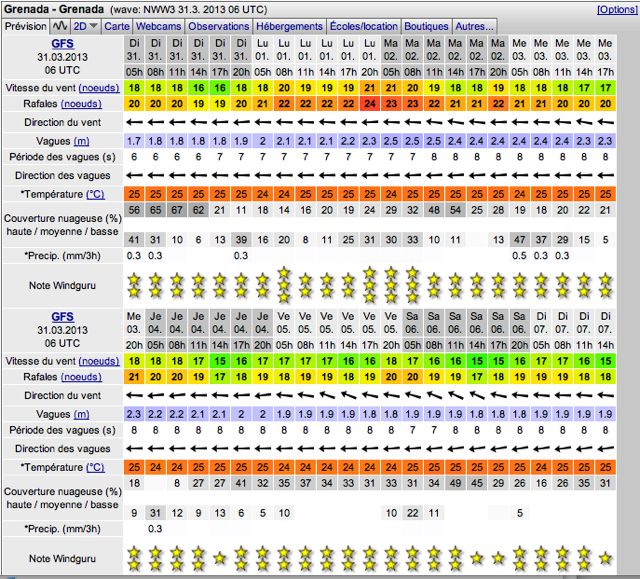This screenshot has height=579, width=640.
Task: Click the graph view wave icon
Action: 59,25
